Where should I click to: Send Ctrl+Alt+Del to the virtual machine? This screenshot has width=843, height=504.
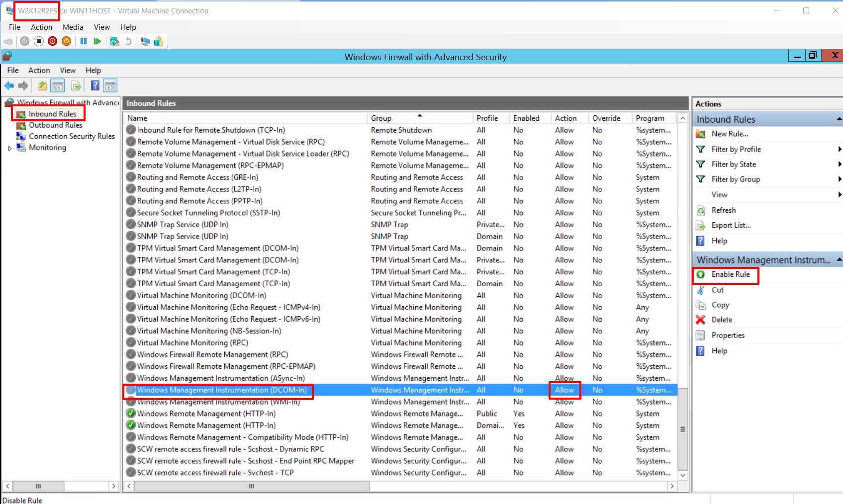8,41
